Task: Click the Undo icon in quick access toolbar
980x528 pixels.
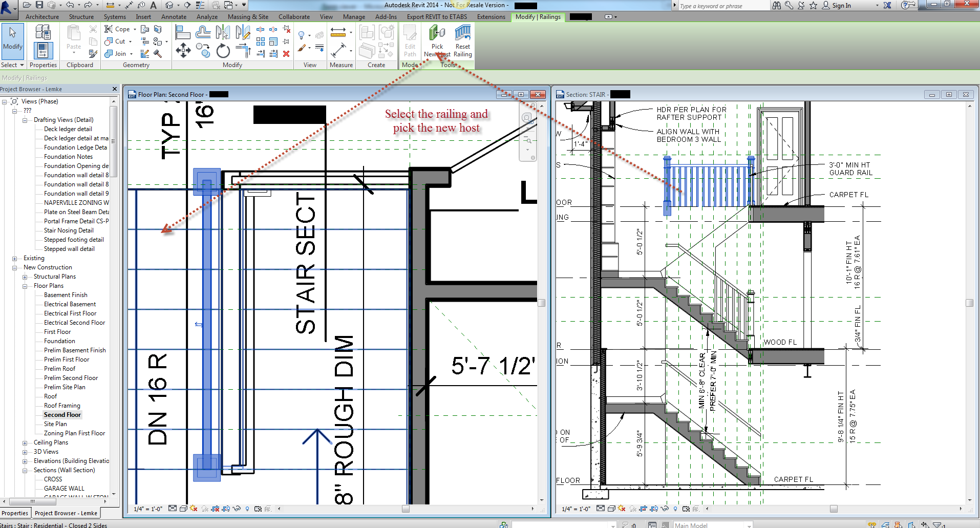Action: point(70,5)
